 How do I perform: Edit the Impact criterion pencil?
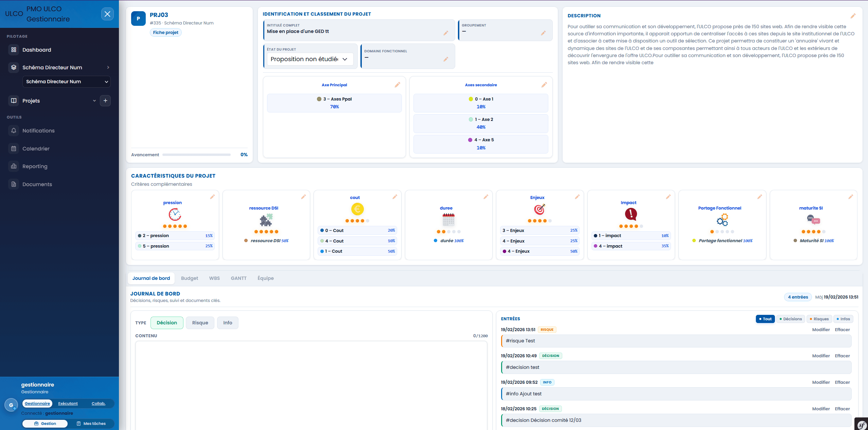[668, 197]
